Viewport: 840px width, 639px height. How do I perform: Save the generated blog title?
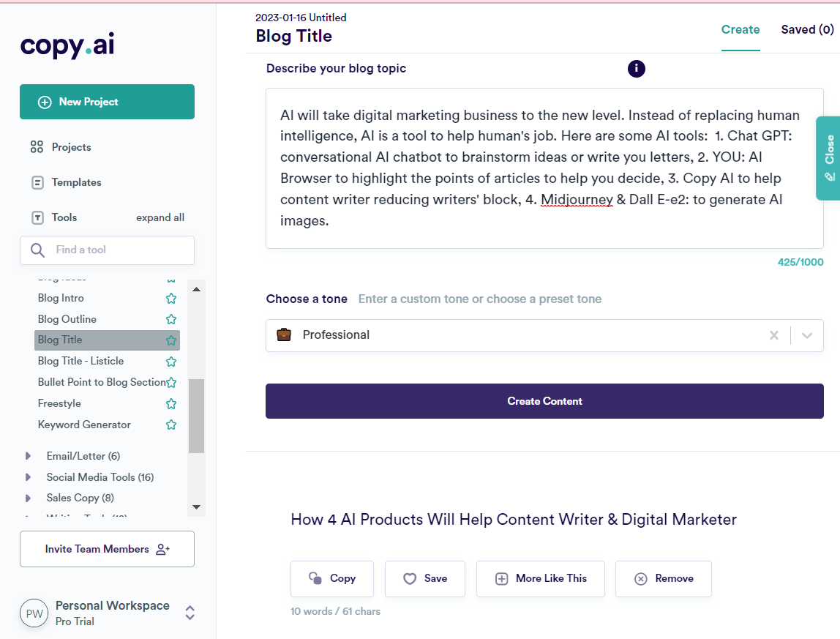(425, 578)
